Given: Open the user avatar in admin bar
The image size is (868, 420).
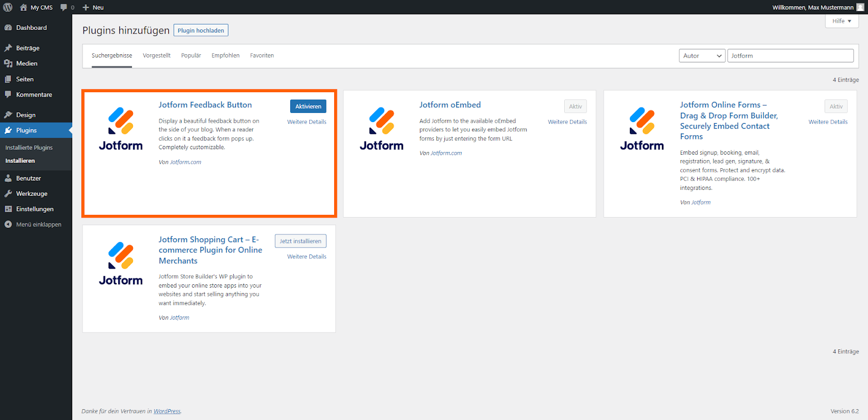Looking at the screenshot, I should 860,7.
